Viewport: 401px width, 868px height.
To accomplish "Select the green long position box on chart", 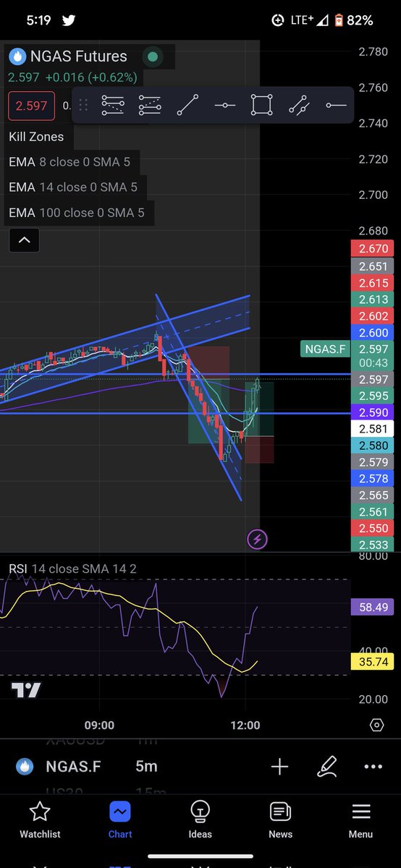I will pos(260,409).
